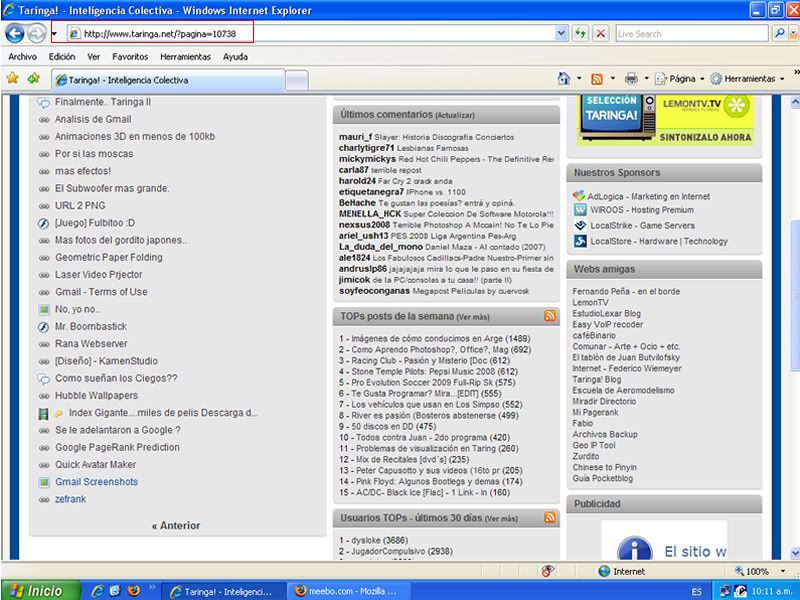Expand the RSS feeds dropdown arrow

pos(613,79)
